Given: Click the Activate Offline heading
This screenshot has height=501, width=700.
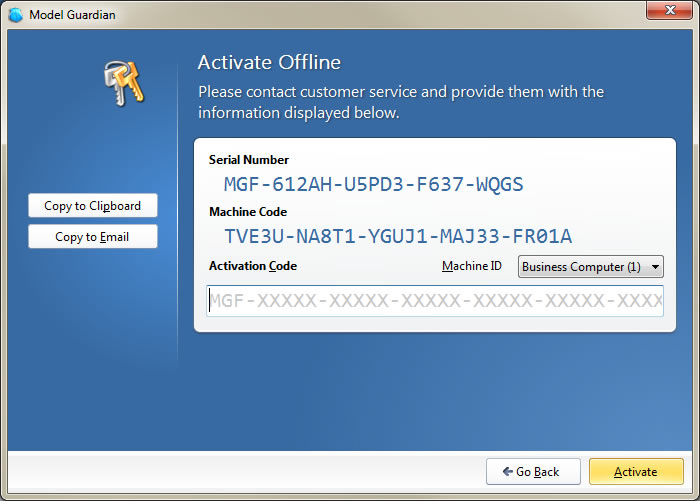Looking at the screenshot, I should click(269, 62).
